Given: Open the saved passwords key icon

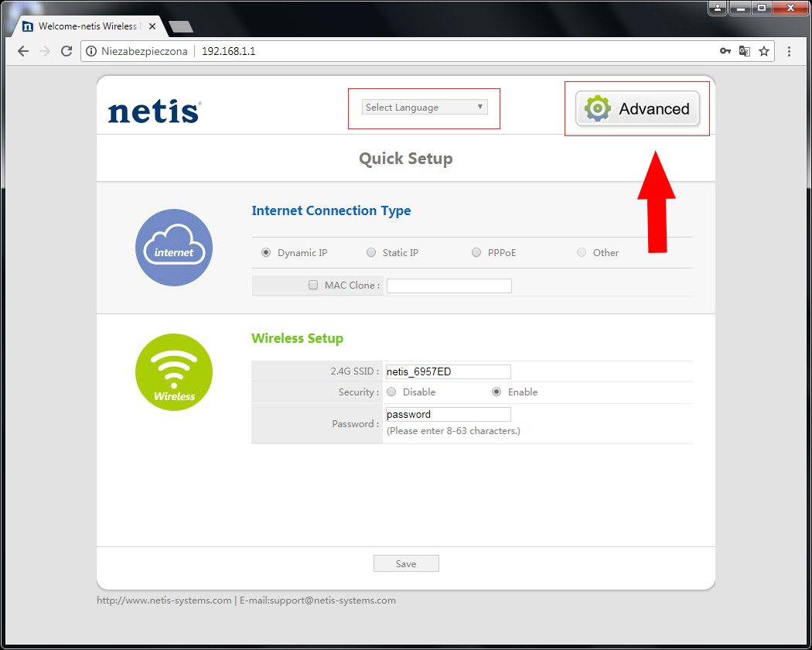Looking at the screenshot, I should [x=725, y=51].
